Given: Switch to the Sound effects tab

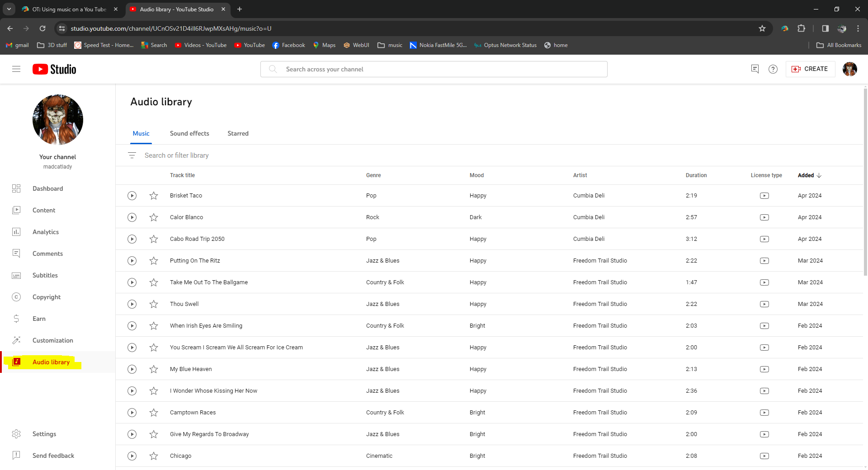Looking at the screenshot, I should (x=189, y=133).
